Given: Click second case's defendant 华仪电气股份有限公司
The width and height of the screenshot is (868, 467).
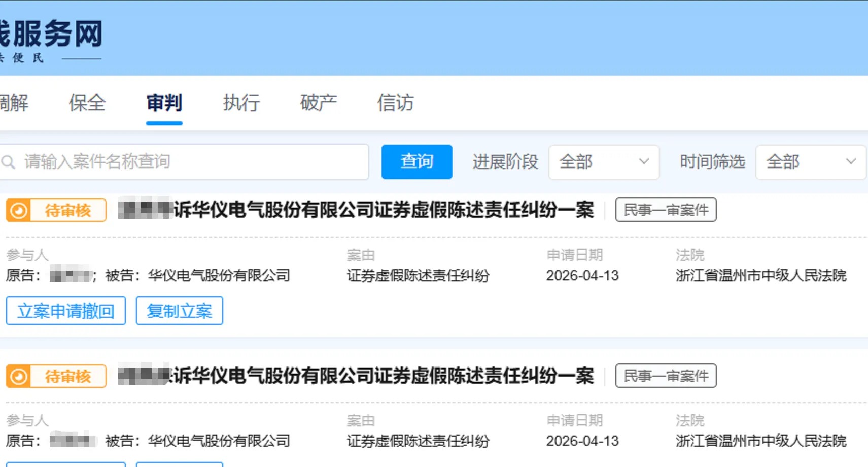Looking at the screenshot, I should tap(219, 441).
